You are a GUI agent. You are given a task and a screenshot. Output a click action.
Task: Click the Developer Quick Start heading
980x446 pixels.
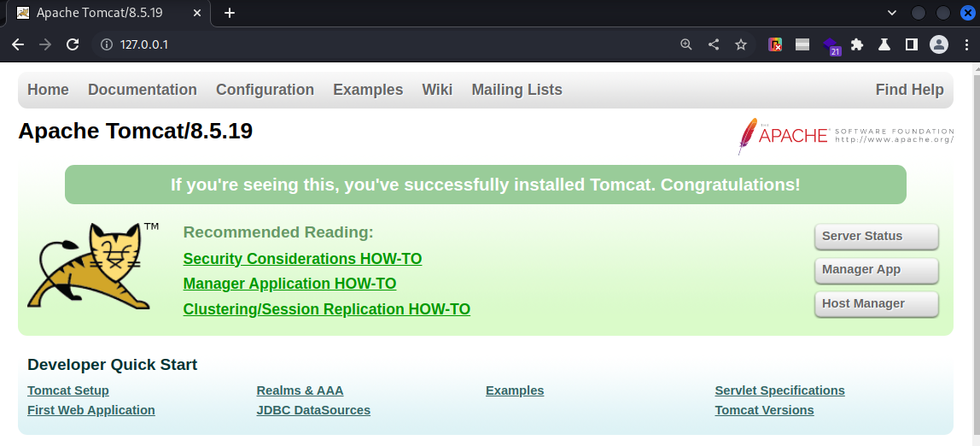113,365
